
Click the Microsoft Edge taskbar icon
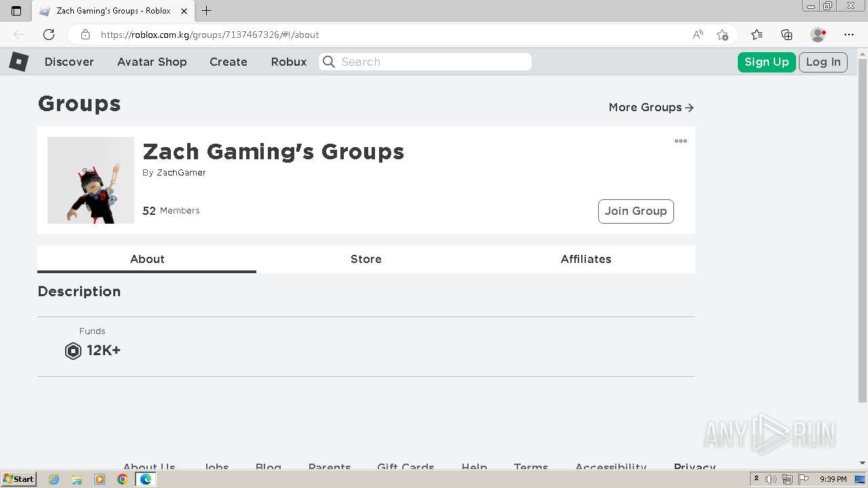point(145,479)
